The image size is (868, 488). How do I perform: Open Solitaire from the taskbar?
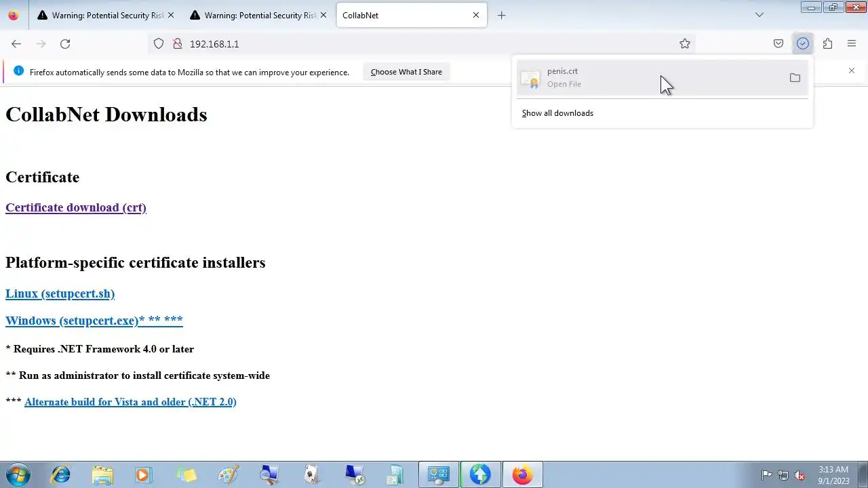pos(311,474)
